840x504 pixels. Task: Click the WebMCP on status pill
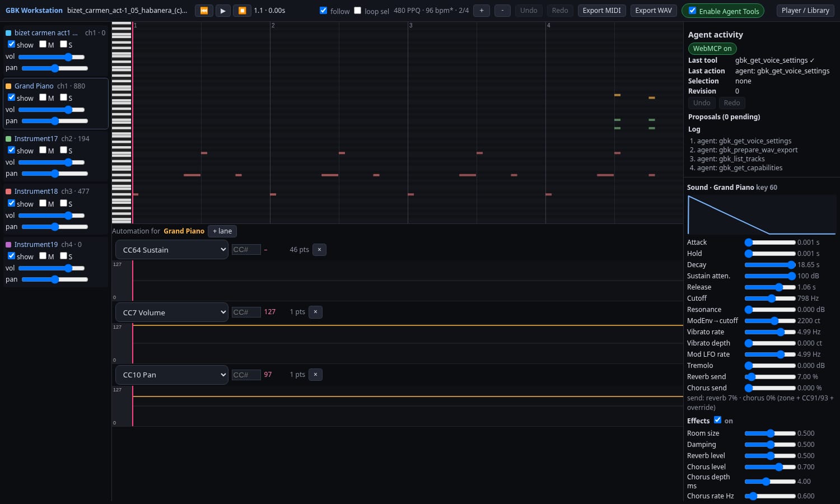point(712,49)
